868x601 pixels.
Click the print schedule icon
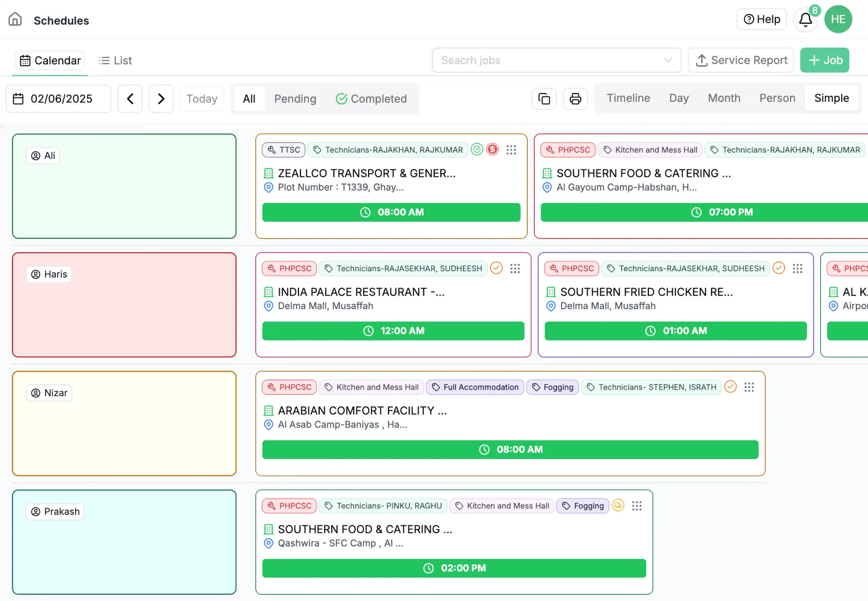pyautogui.click(x=575, y=99)
